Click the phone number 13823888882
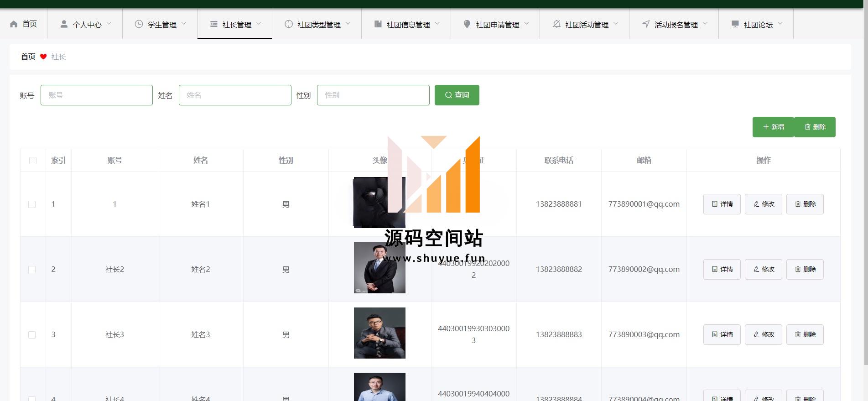 559,269
